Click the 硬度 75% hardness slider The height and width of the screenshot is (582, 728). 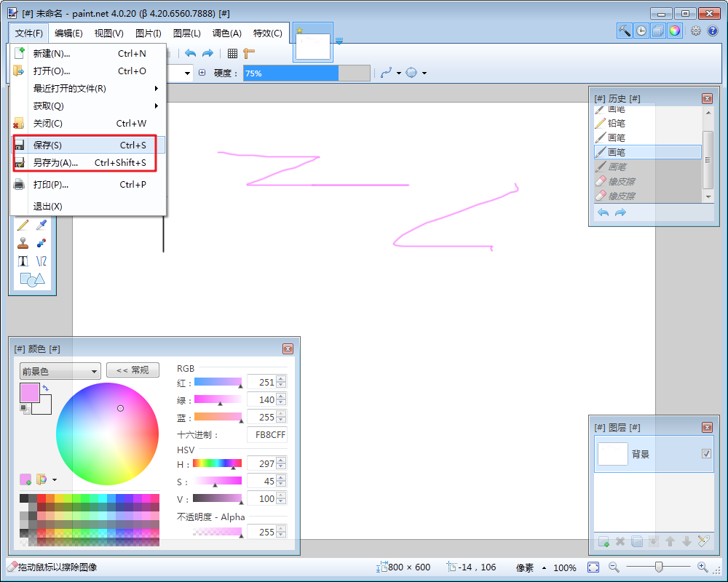click(306, 73)
